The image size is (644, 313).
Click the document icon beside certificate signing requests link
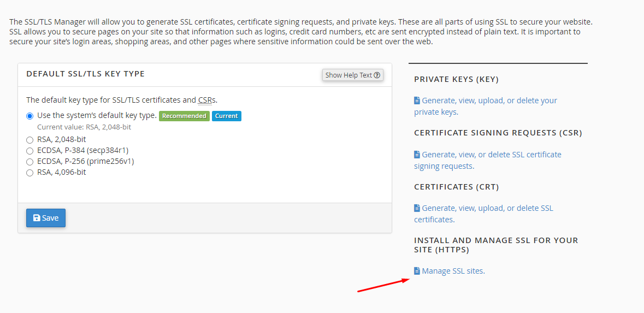pos(417,155)
